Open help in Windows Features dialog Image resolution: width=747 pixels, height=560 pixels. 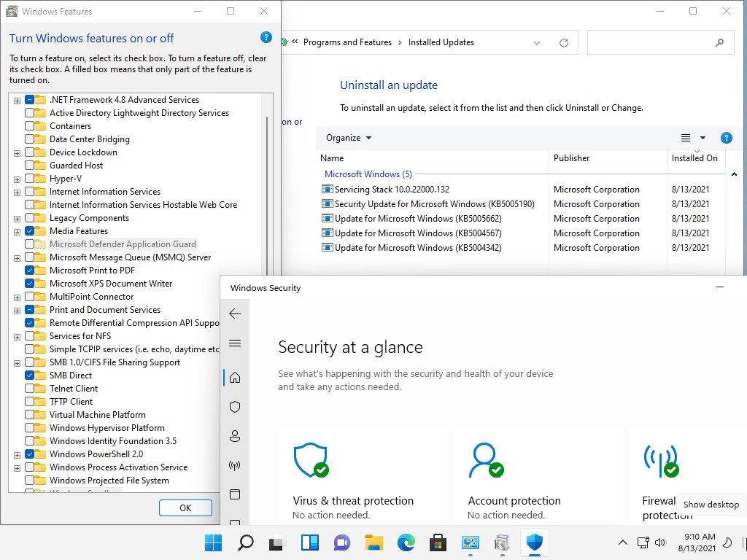pos(266,37)
